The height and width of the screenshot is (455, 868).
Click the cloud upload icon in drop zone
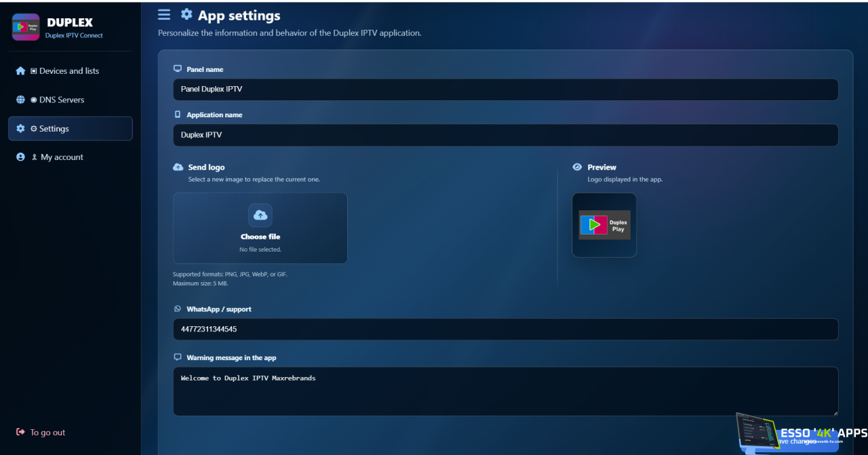[260, 215]
